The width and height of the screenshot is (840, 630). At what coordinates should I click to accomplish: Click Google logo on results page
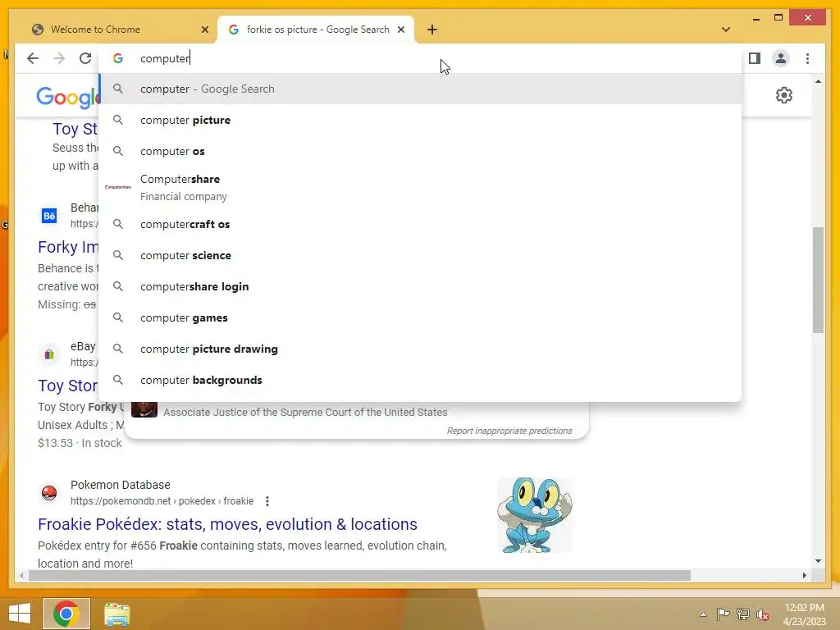(67, 97)
